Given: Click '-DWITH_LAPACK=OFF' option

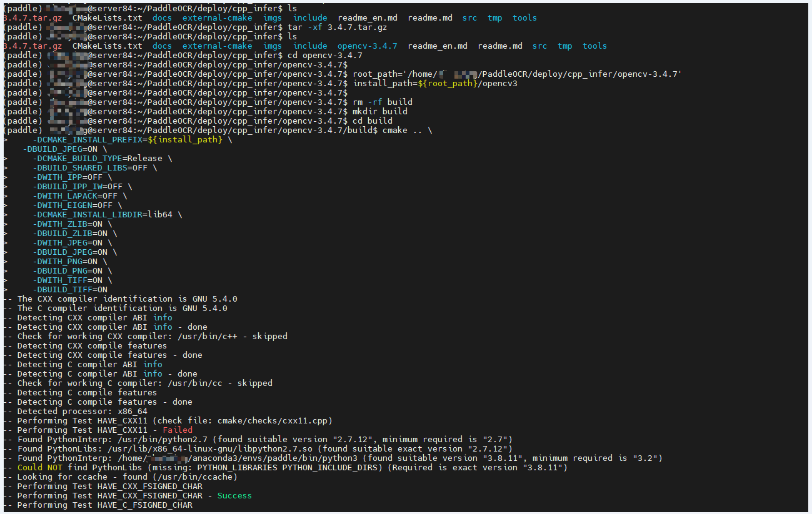Looking at the screenshot, I should (75, 196).
